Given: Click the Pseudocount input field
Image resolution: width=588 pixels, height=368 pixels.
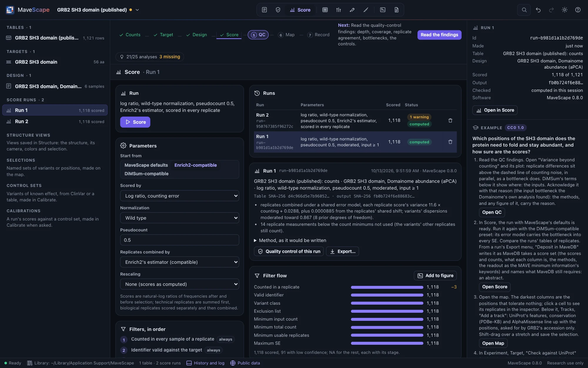Looking at the screenshot, I should pos(180,240).
